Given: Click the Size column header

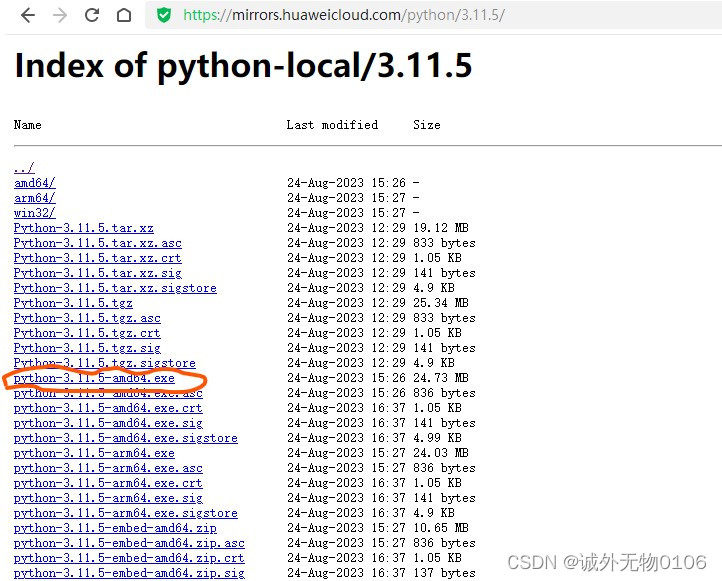Looking at the screenshot, I should [x=427, y=125].
